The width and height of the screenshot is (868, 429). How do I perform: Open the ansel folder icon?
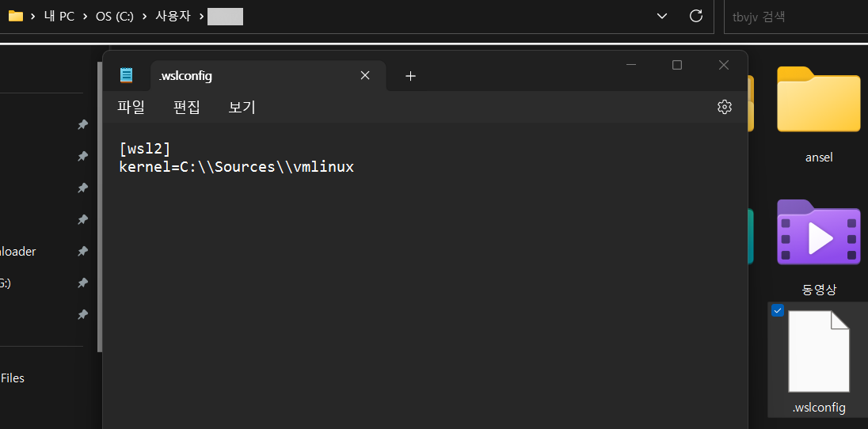[x=818, y=101]
